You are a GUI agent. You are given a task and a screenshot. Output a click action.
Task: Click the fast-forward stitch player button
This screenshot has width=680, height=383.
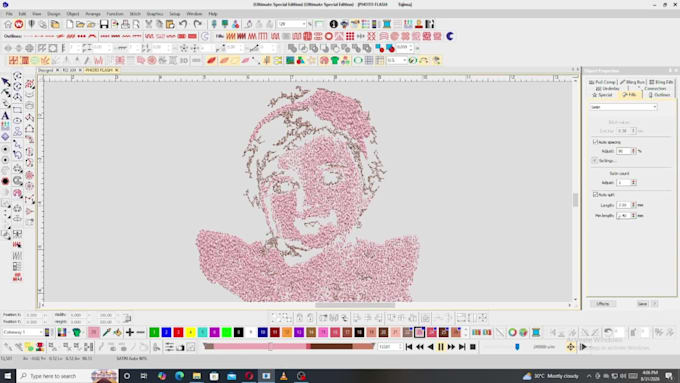(451, 347)
